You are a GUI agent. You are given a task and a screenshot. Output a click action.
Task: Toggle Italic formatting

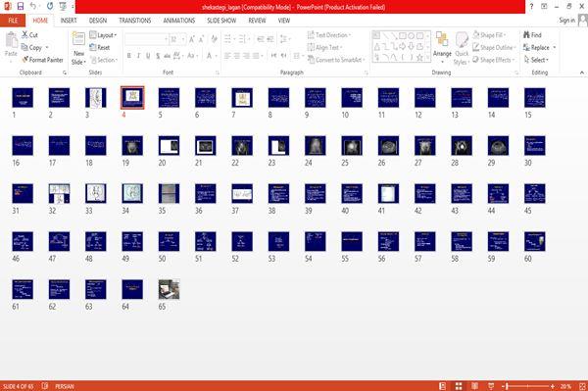click(x=138, y=56)
